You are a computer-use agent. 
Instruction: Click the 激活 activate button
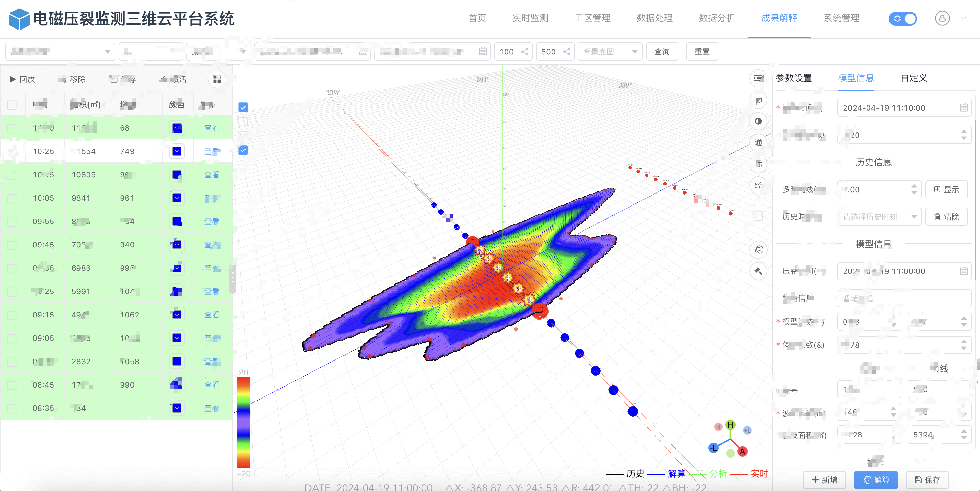[x=173, y=79]
